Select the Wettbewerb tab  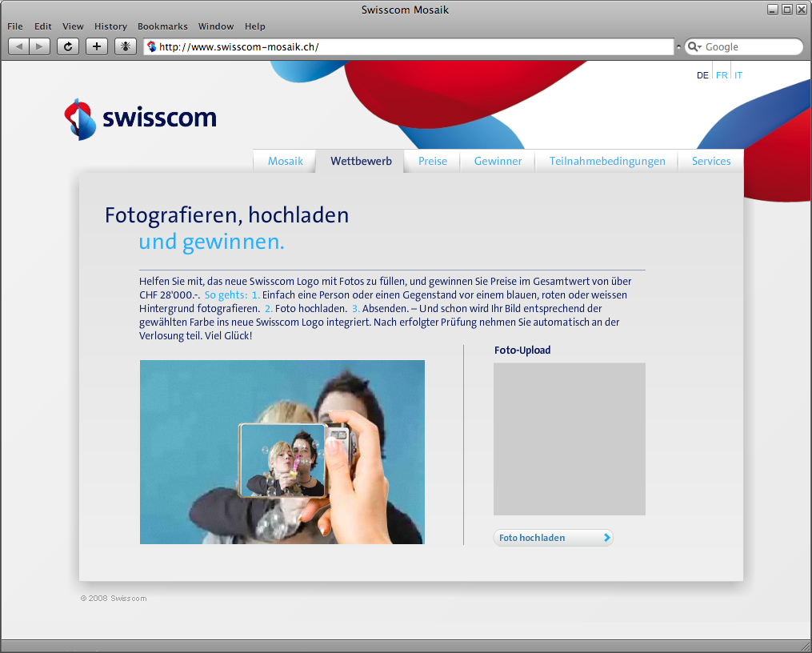click(x=361, y=161)
